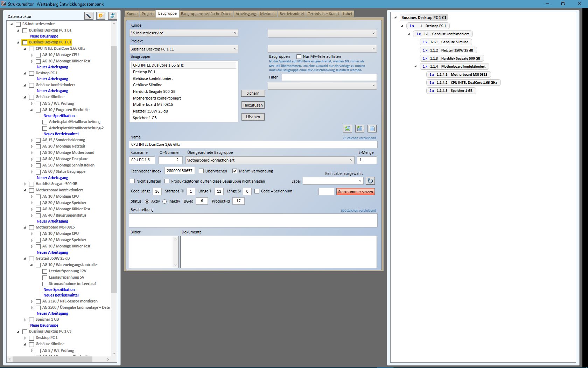Click the add image icon with green plus
The height and width of the screenshot is (368, 588).
tap(347, 129)
